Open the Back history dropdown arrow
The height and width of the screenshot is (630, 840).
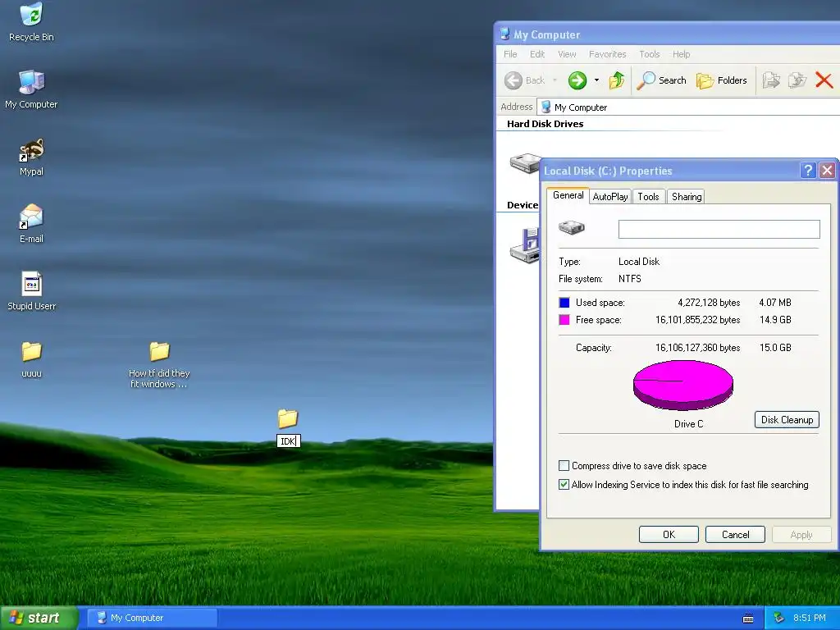555,80
